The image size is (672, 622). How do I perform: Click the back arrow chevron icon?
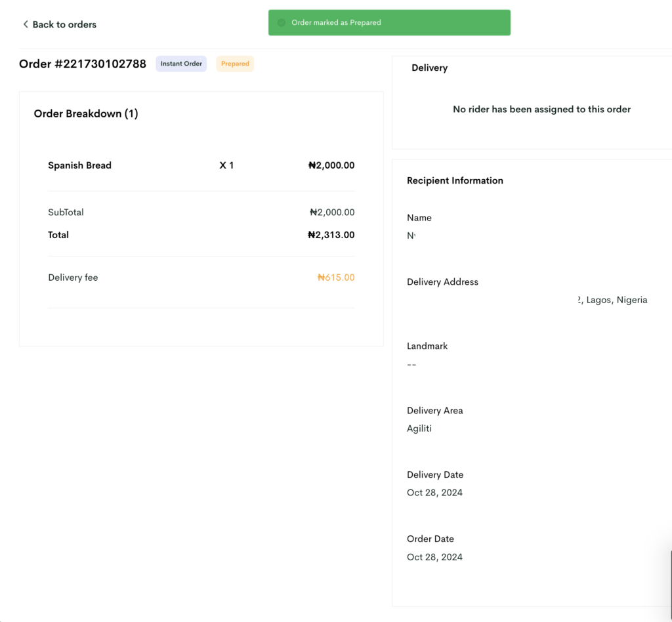26,24
